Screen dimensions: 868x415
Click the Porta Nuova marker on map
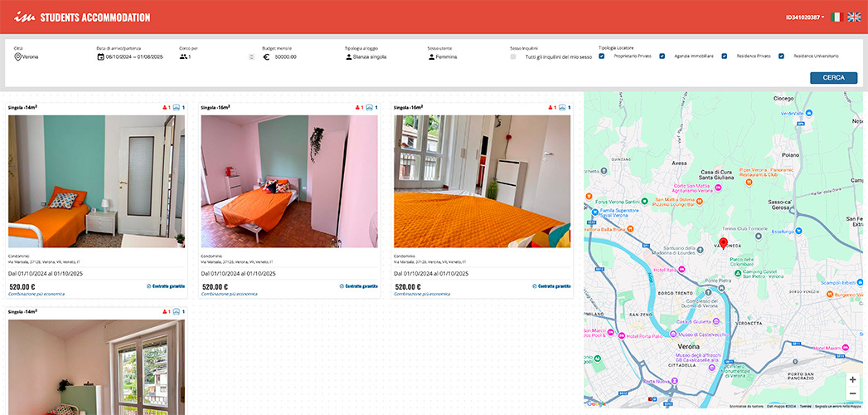click(674, 381)
